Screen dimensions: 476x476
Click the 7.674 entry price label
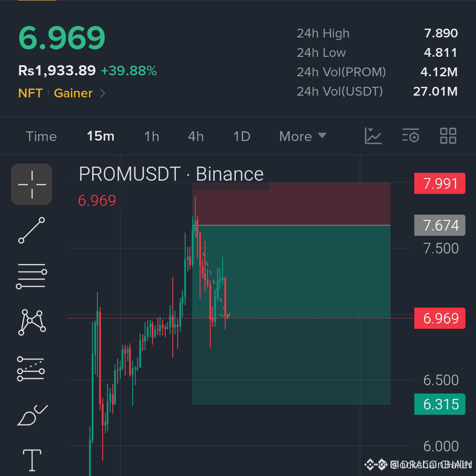[x=439, y=225]
